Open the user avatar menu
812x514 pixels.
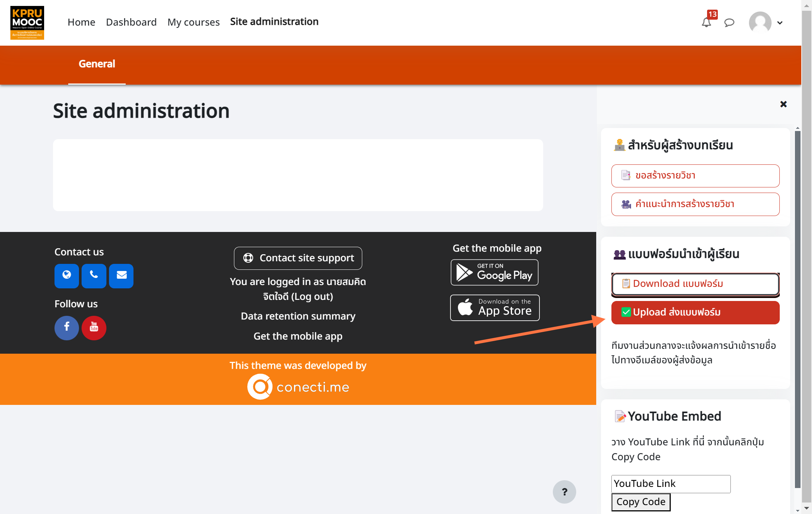click(x=765, y=23)
